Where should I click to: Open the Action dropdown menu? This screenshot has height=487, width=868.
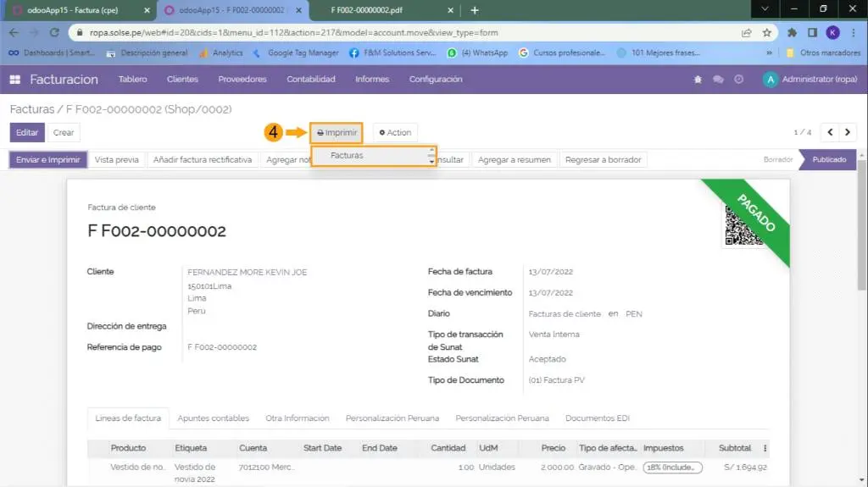[395, 132]
